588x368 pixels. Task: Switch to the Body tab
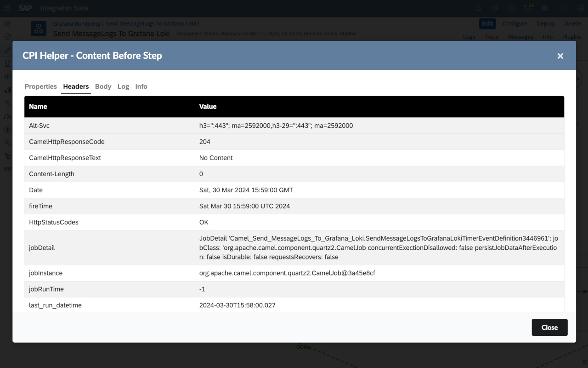103,86
